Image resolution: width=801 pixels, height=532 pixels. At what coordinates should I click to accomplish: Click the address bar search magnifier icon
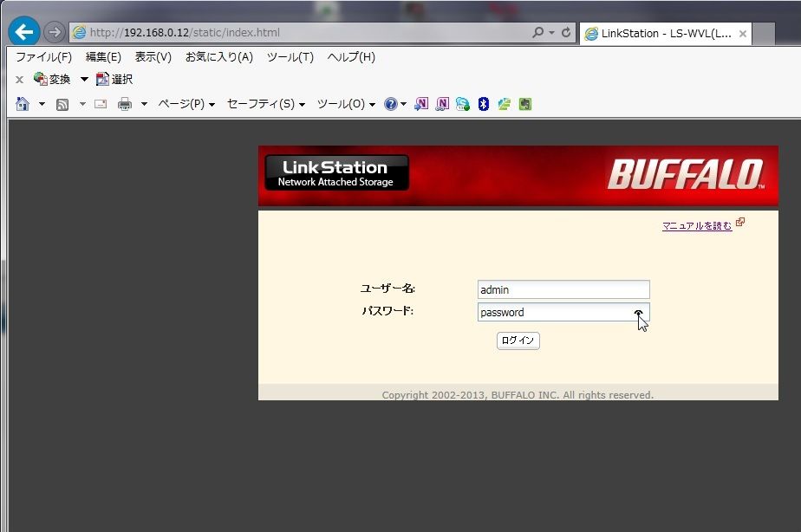coord(537,32)
